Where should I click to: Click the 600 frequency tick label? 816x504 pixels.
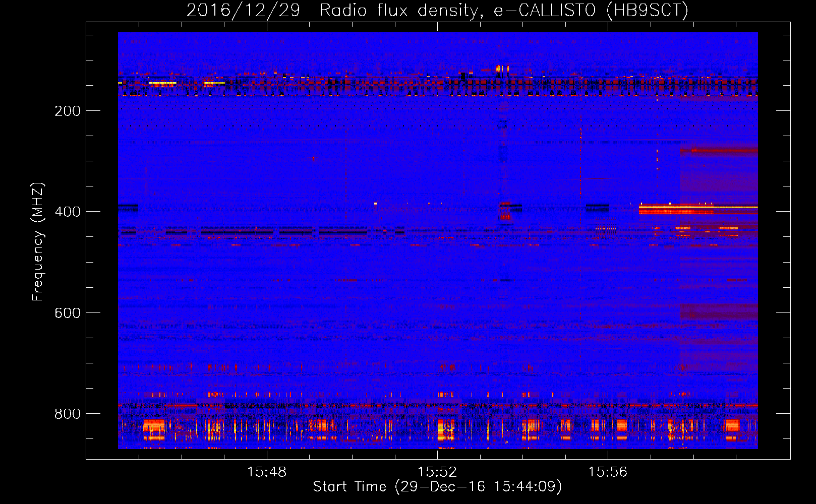tap(68, 313)
